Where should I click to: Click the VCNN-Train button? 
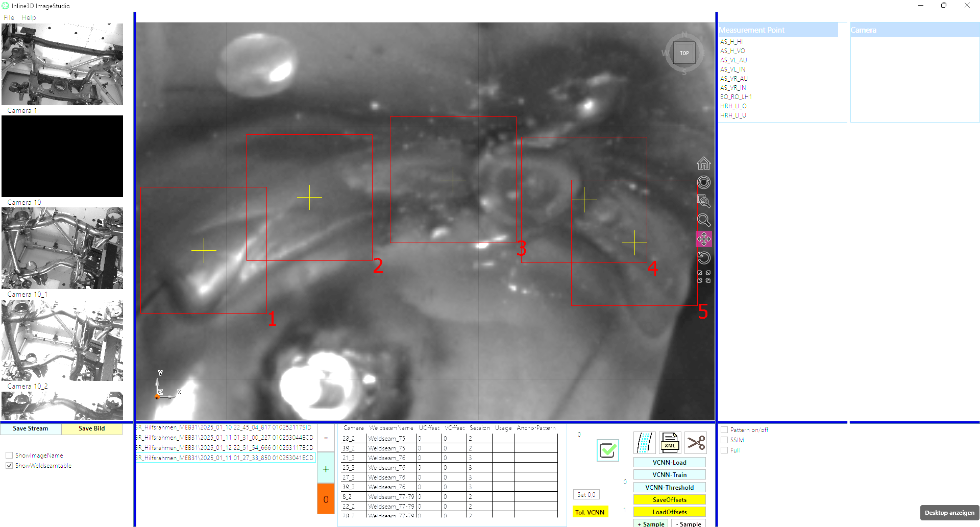pos(670,474)
